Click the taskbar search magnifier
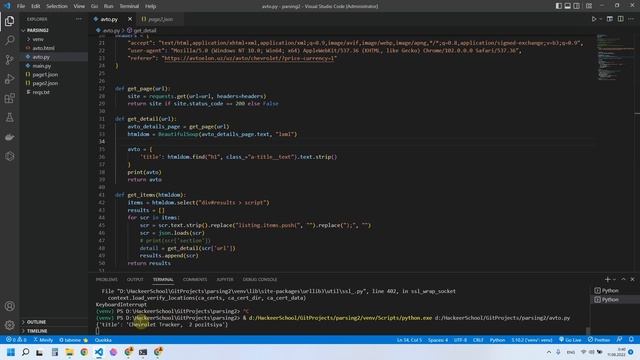Screen dimensions: 640x360 [25, 352]
